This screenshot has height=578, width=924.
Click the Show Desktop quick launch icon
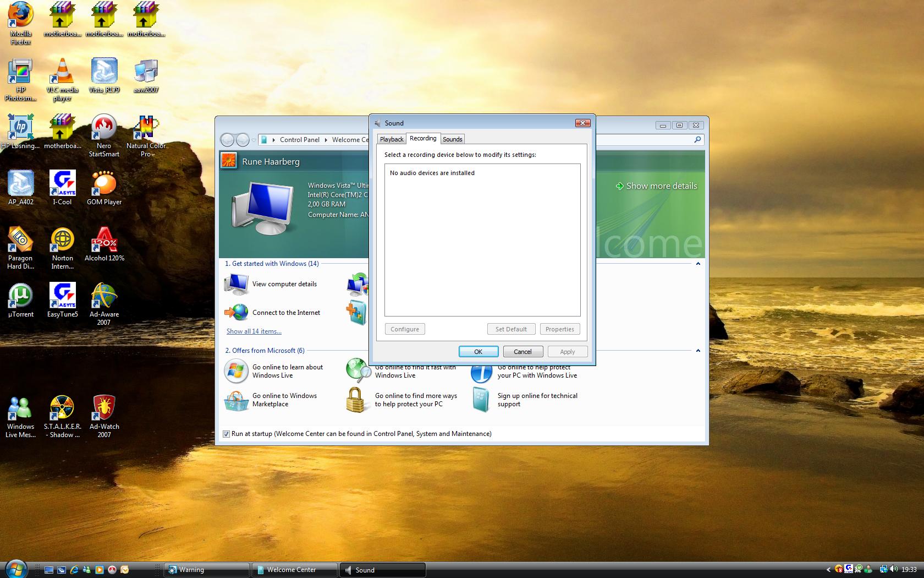click(49, 570)
